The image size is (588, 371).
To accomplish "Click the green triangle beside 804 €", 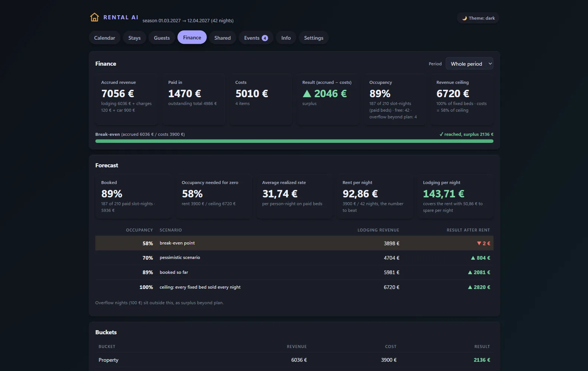I will (x=473, y=258).
